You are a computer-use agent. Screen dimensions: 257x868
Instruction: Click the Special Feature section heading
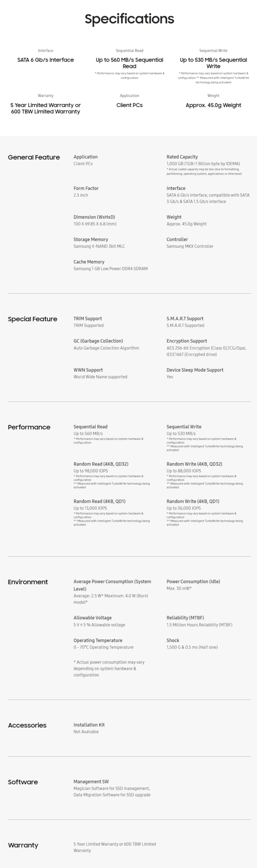[32, 319]
